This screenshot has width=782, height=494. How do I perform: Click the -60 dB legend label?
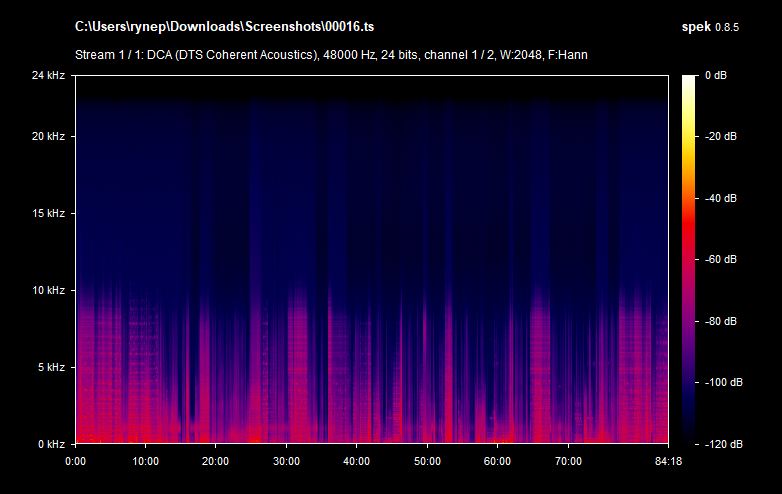pyautogui.click(x=720, y=260)
